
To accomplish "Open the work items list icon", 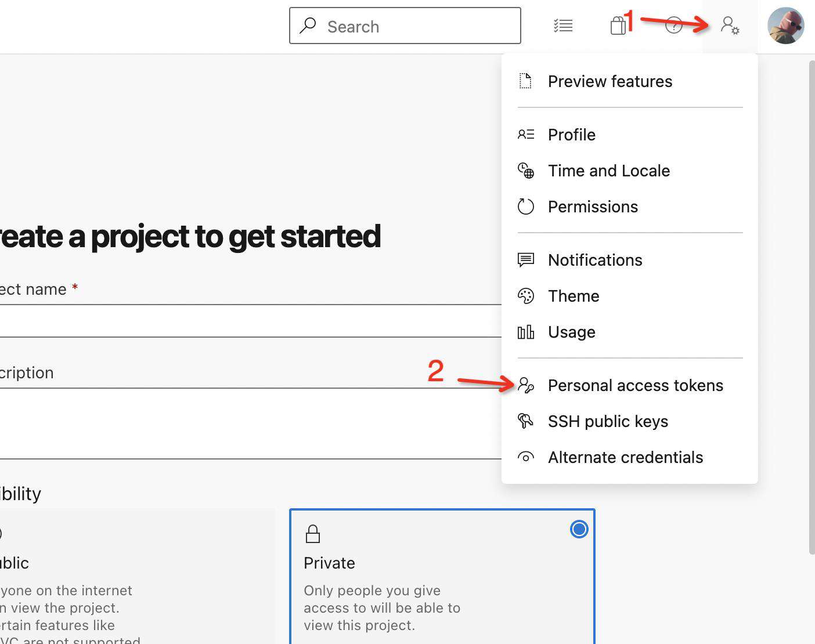I will coord(563,26).
